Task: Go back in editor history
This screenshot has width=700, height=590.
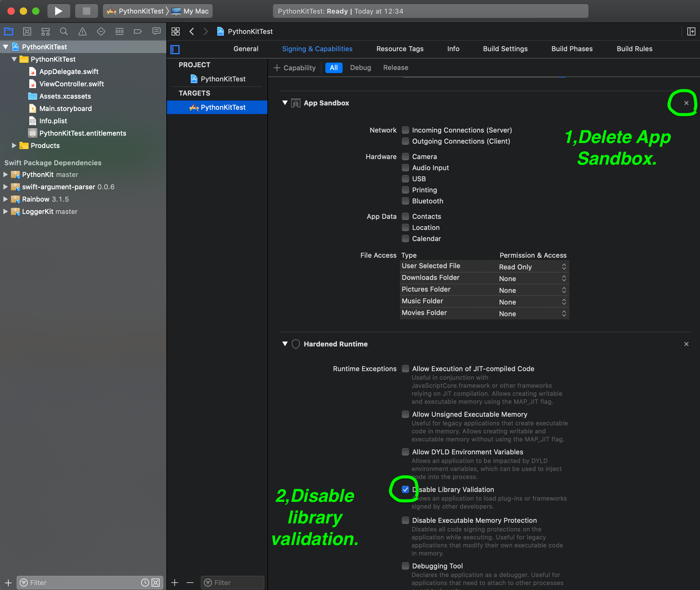Action: pyautogui.click(x=192, y=31)
